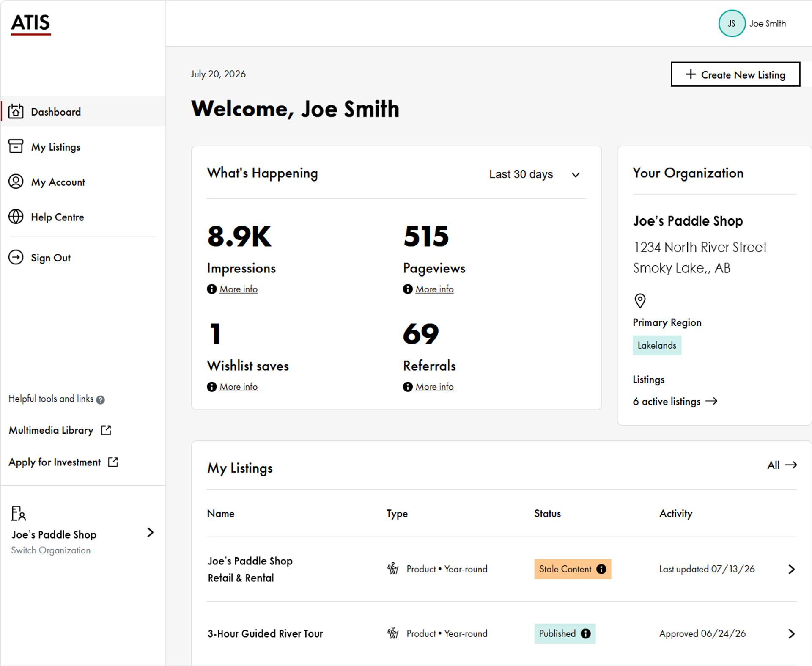Open the 6 active listings link
The height and width of the screenshot is (666, 812).
coord(675,401)
